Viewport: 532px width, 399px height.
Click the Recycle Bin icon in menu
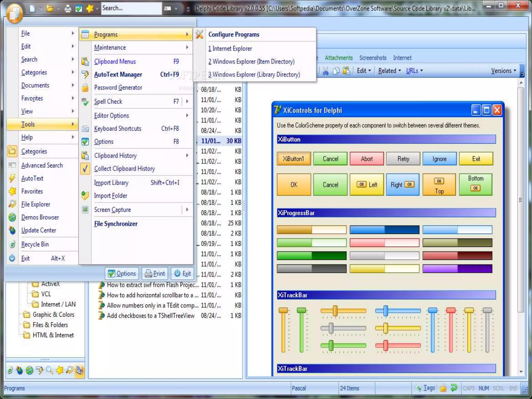pos(12,244)
